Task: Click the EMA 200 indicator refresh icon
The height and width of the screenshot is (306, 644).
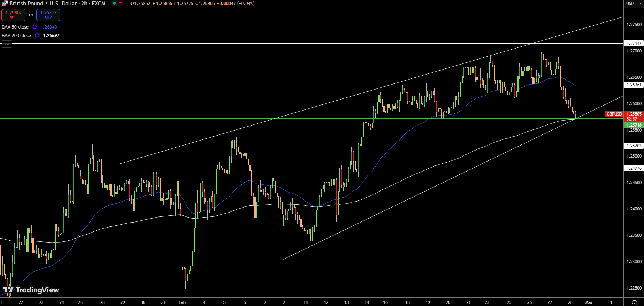Action: pyautogui.click(x=37, y=36)
